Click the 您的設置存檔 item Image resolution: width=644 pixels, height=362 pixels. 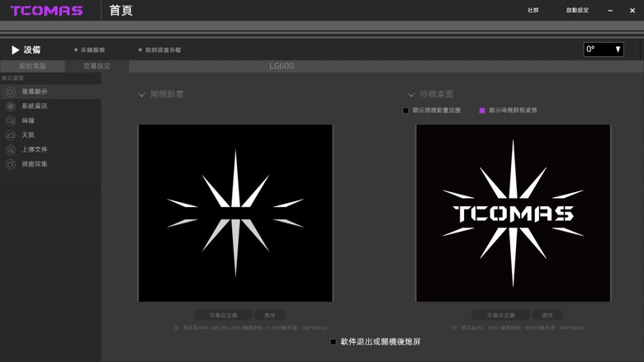160,50
